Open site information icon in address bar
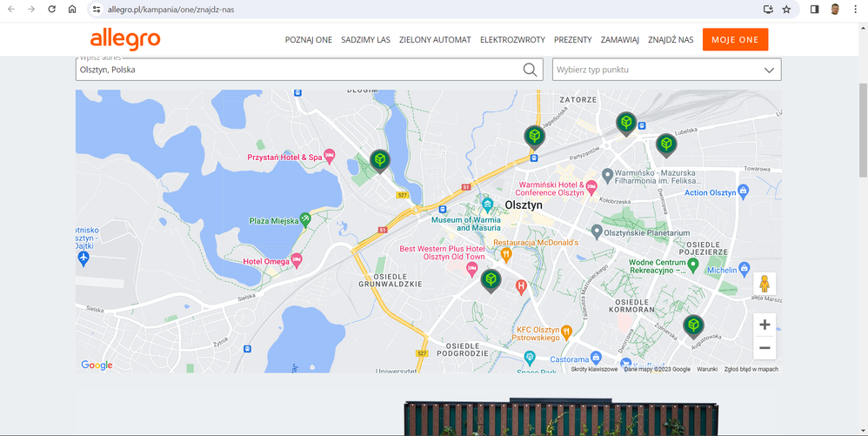The height and width of the screenshot is (436, 868). [x=97, y=10]
